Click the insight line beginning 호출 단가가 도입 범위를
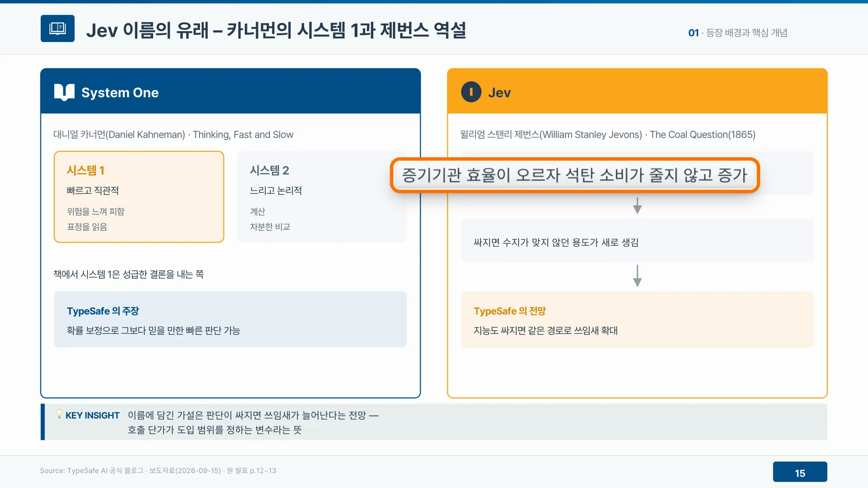The height and width of the screenshot is (488, 868). [215, 430]
